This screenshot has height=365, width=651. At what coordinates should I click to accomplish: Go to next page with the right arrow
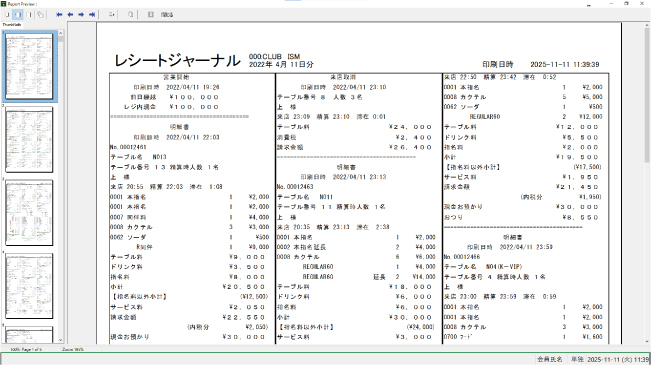81,15
